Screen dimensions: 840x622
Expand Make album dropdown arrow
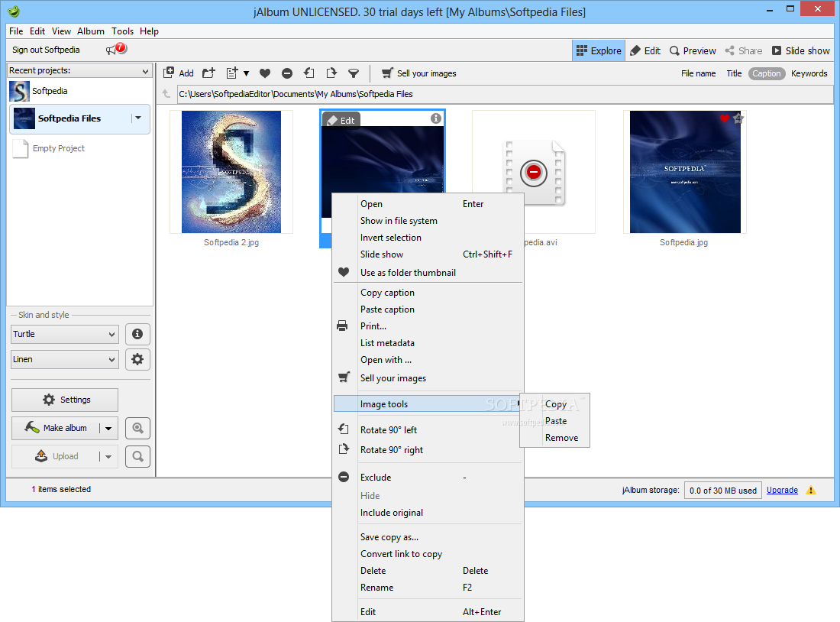(108, 428)
